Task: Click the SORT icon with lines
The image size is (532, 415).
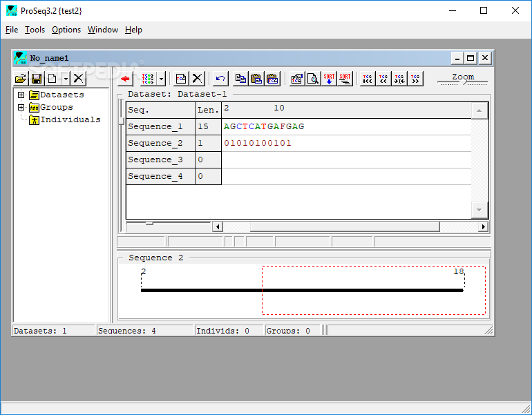Action: pyautogui.click(x=345, y=79)
